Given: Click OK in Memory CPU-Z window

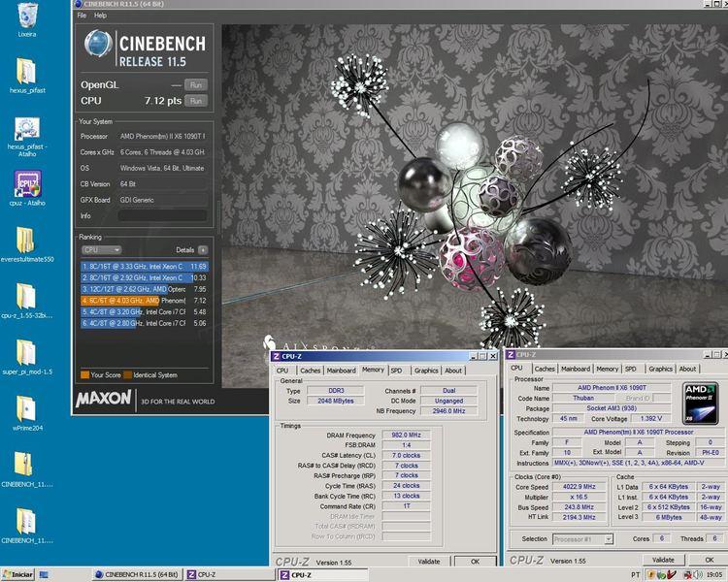Looking at the screenshot, I should click(x=475, y=562).
